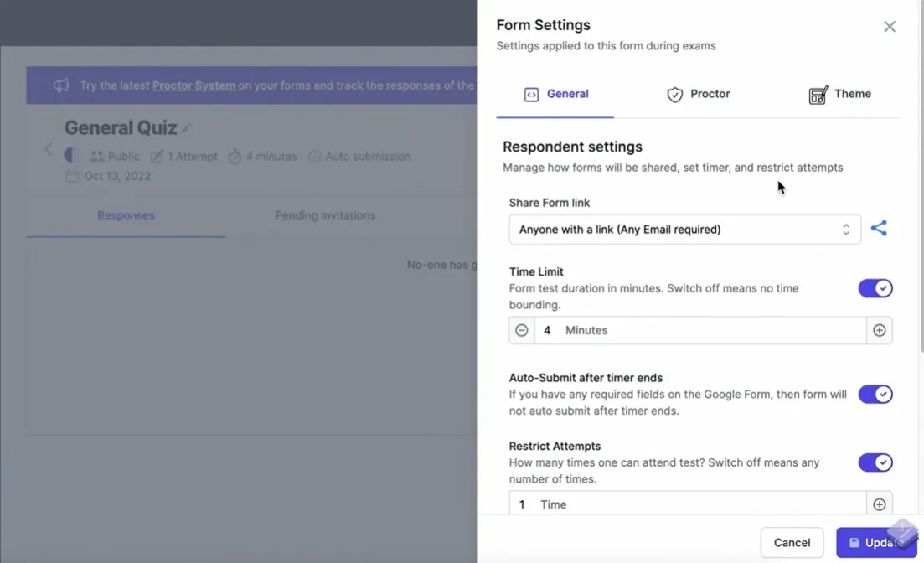Viewport: 924px width, 563px height.
Task: Switch off the Restrict Attempts toggle
Action: coord(875,462)
